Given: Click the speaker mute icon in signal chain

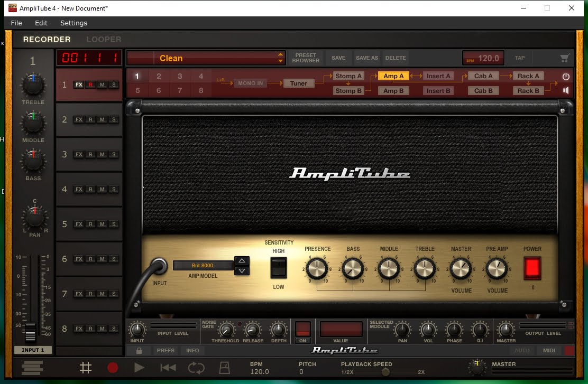Looking at the screenshot, I should 566,90.
